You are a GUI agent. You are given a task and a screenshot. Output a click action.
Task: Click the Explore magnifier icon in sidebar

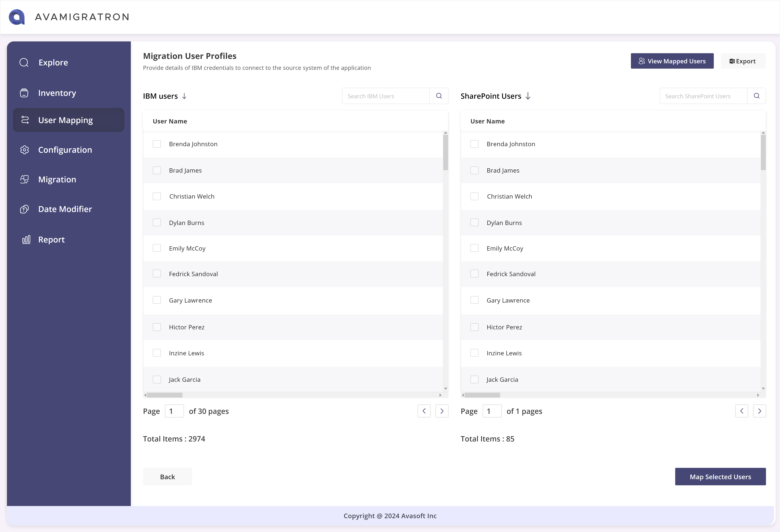click(x=24, y=62)
